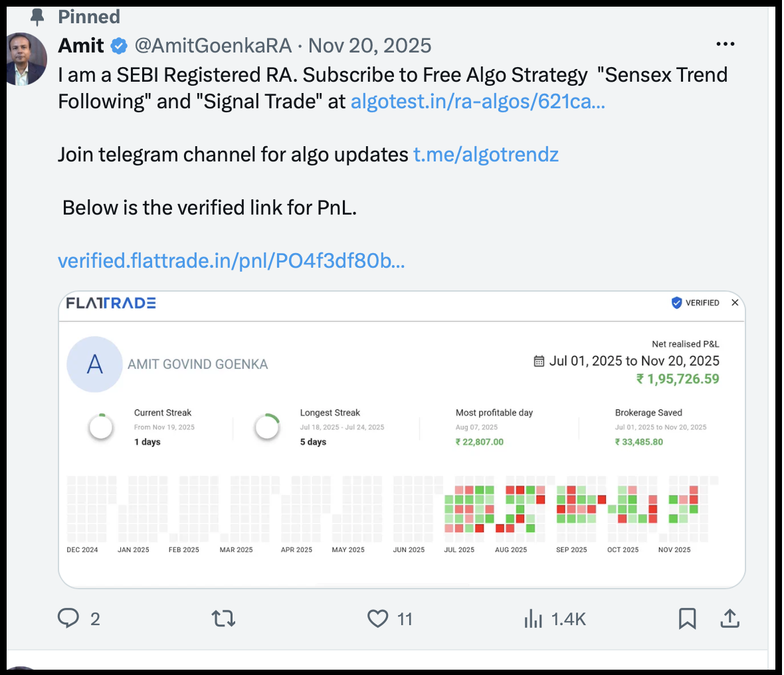The height and width of the screenshot is (675, 784).
Task: Close the Flattrade card with the X
Action: click(734, 302)
